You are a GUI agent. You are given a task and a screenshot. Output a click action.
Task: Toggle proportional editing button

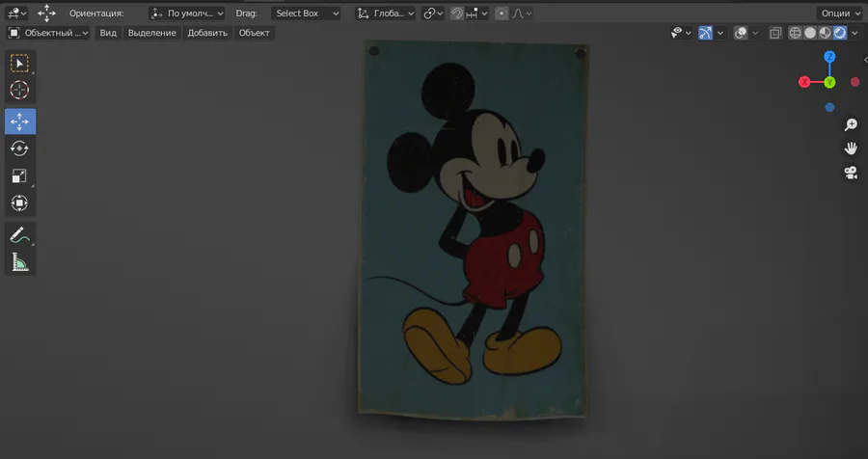click(501, 13)
